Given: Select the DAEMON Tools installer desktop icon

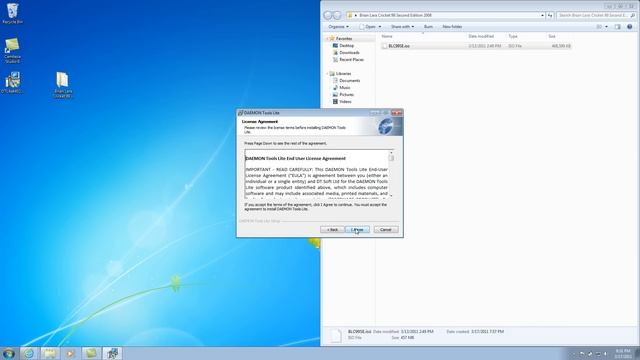Looking at the screenshot, I should pyautogui.click(x=12, y=83).
